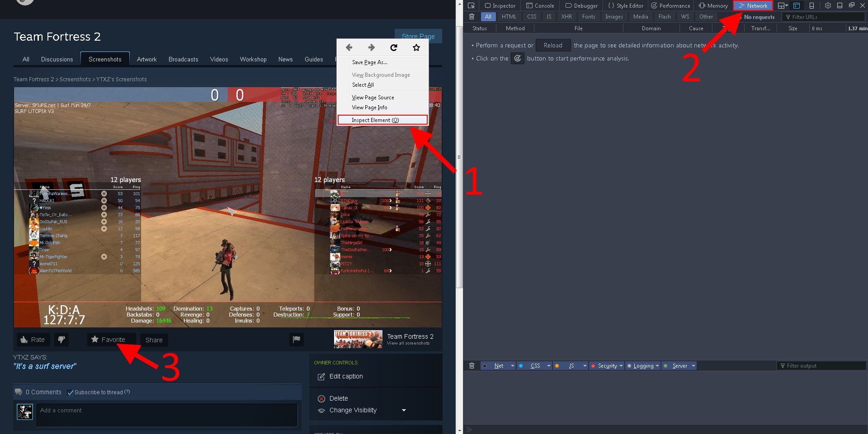
Task: Toggle the Media network filter
Action: click(x=641, y=17)
